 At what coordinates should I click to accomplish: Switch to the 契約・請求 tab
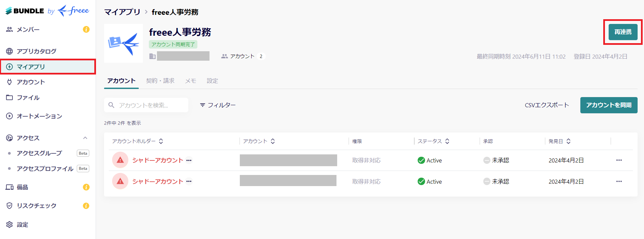[161, 81]
